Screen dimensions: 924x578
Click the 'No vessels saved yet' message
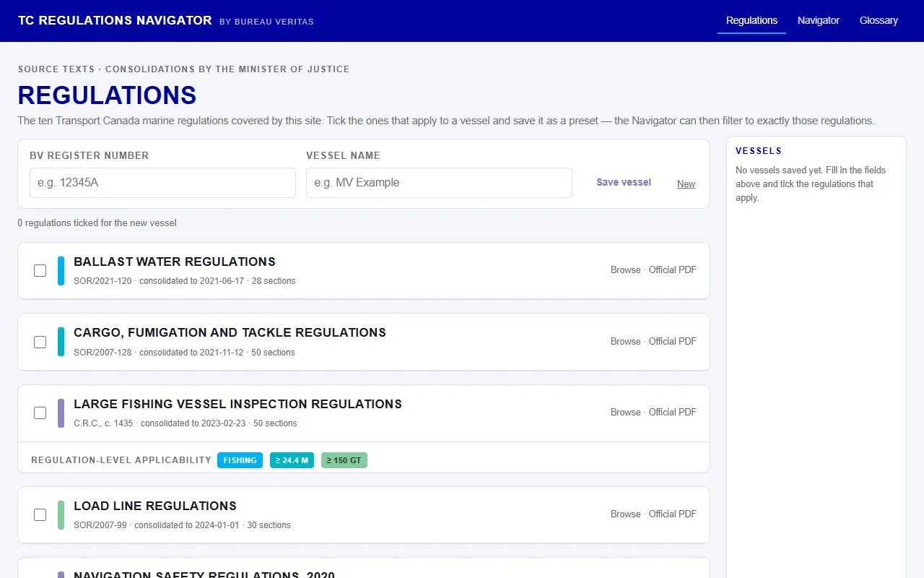pos(811,184)
